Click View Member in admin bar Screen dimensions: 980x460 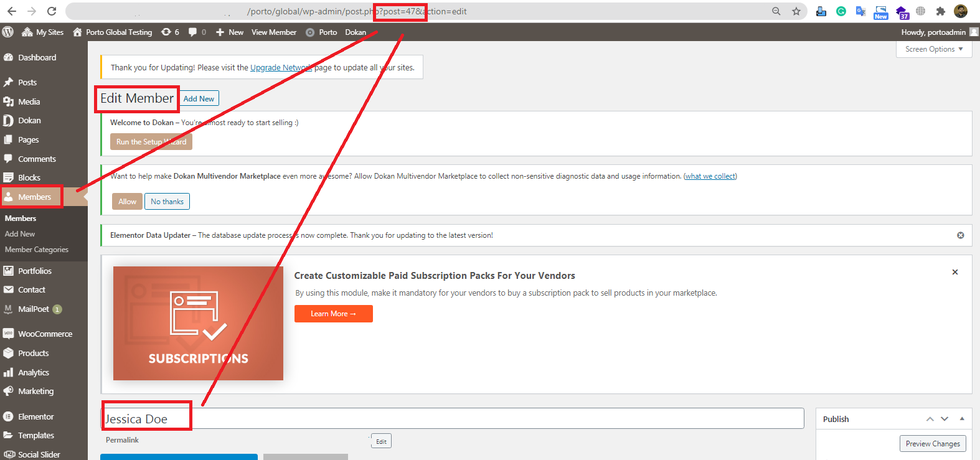pos(274,32)
